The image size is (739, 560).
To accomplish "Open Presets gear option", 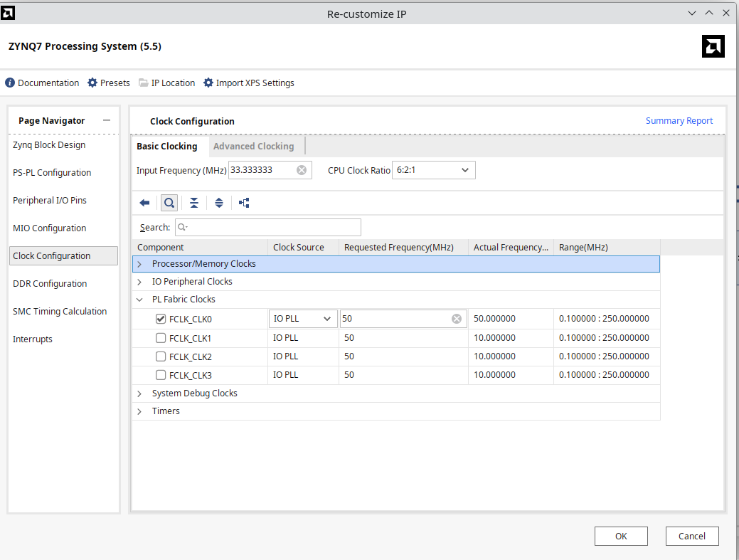I will click(108, 83).
